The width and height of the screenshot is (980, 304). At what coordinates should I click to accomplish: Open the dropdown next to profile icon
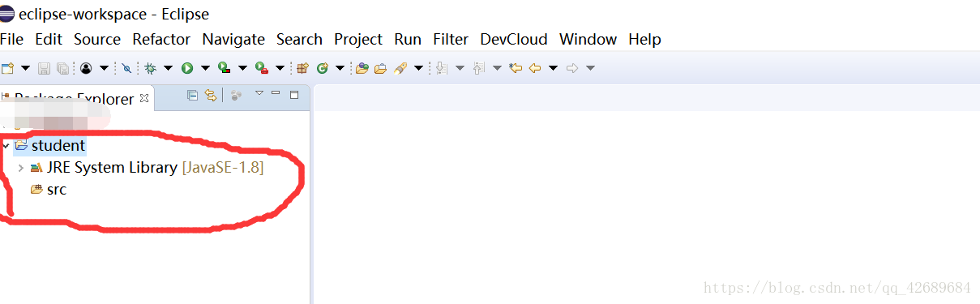point(104,68)
